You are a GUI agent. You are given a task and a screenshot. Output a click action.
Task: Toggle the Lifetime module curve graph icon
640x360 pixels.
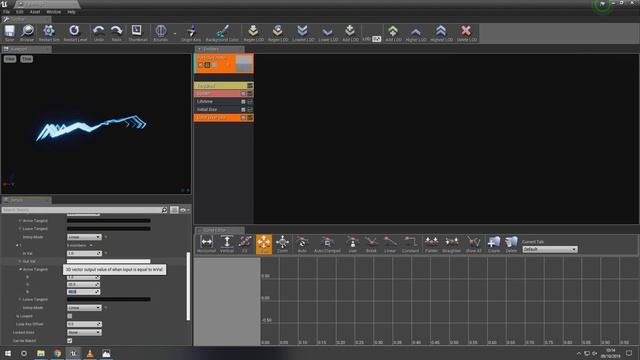point(250,102)
